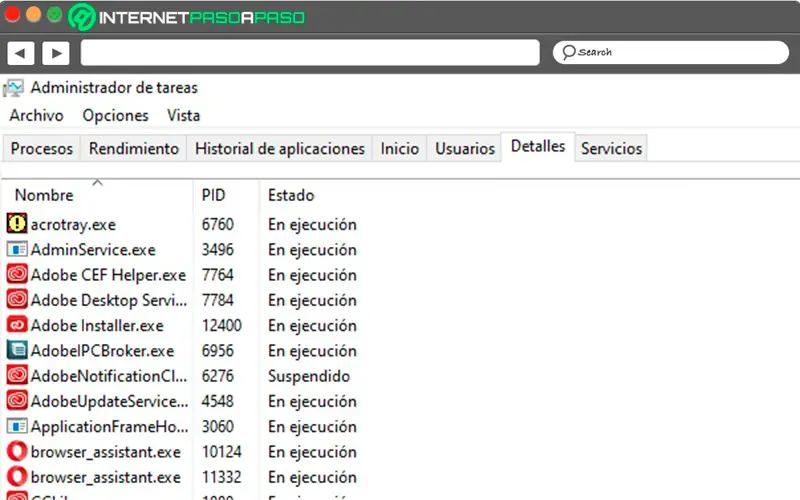The image size is (800, 500).
Task: Select the ApplicationFrameHo... name
Action: click(109, 427)
